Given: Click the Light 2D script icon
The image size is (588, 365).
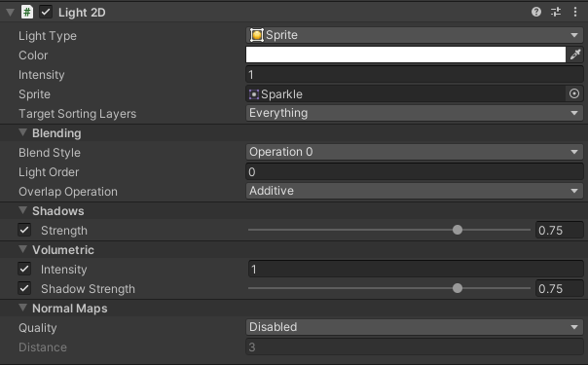Looking at the screenshot, I should tap(27, 12).
